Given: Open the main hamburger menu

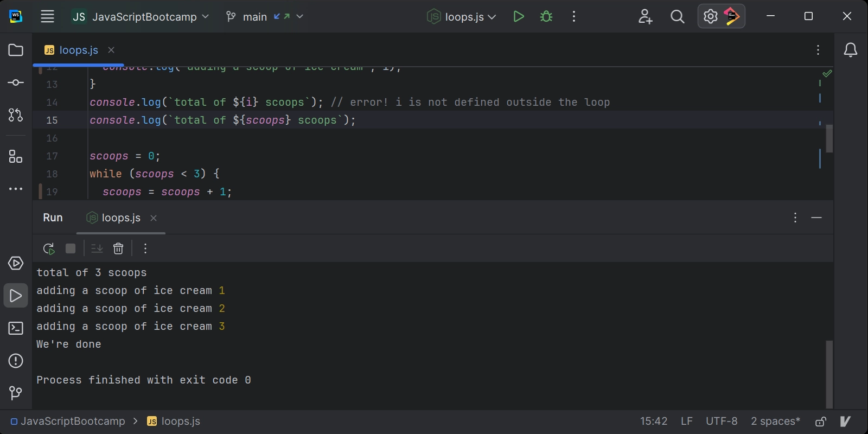Looking at the screenshot, I should [x=48, y=16].
